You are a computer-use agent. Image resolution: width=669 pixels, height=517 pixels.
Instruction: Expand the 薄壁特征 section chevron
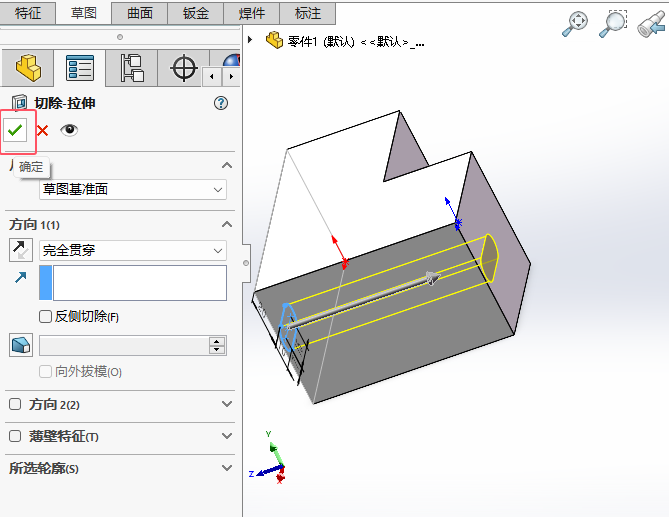point(227,436)
